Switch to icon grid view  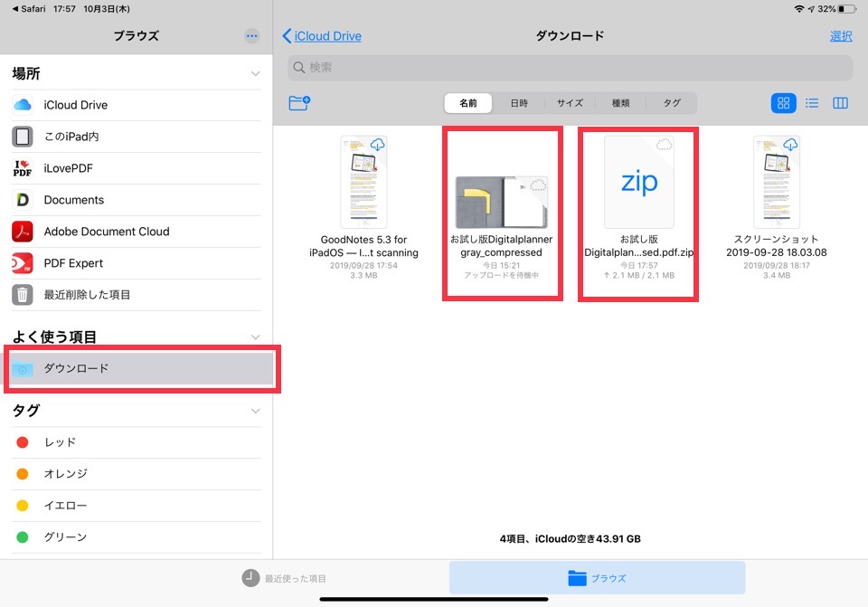point(783,103)
